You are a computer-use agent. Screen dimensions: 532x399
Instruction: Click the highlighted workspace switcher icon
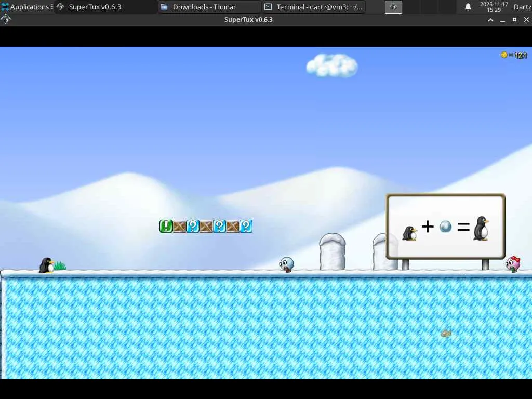[x=393, y=7]
